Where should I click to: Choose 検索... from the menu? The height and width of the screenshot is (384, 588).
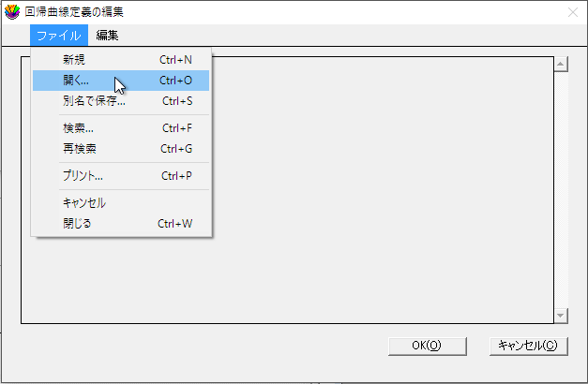coord(121,128)
